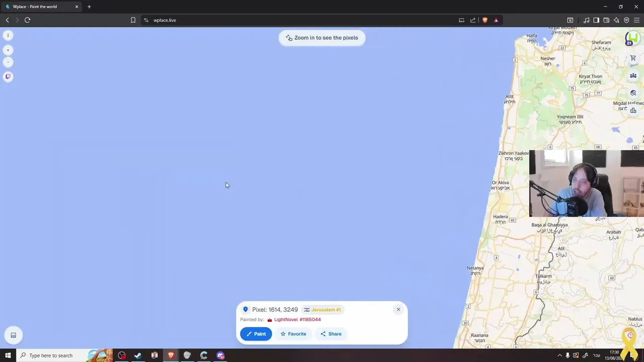Click Netanya city label on map
644x362 pixels.
pos(475,270)
